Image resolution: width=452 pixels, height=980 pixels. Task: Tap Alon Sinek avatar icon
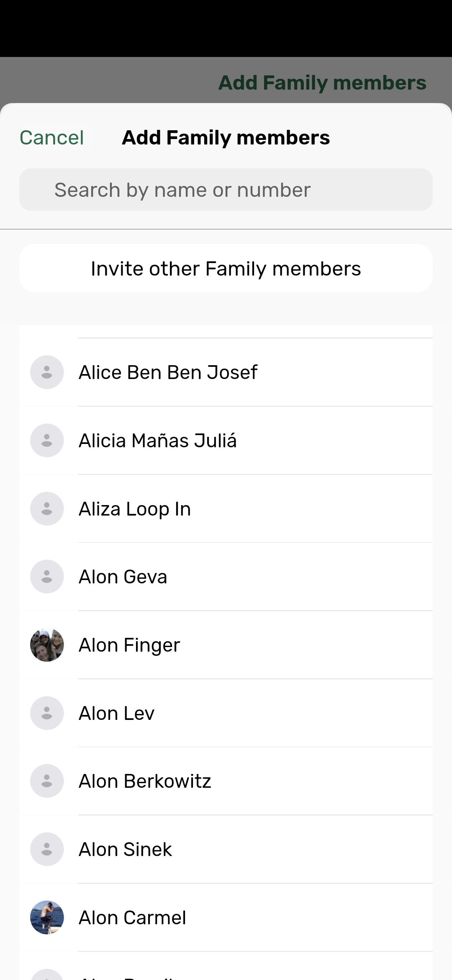coord(47,849)
